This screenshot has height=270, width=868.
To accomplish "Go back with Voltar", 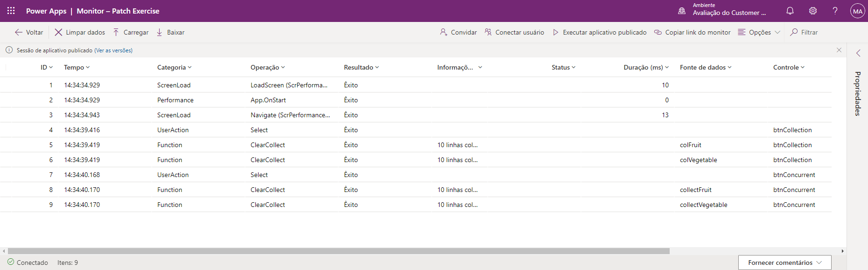I will pyautogui.click(x=29, y=32).
